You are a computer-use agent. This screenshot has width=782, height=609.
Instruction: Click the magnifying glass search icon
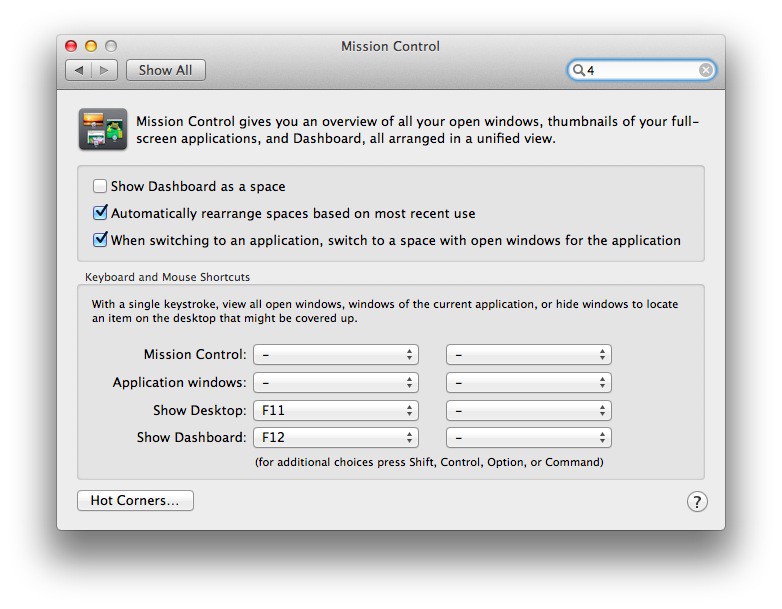pos(578,70)
